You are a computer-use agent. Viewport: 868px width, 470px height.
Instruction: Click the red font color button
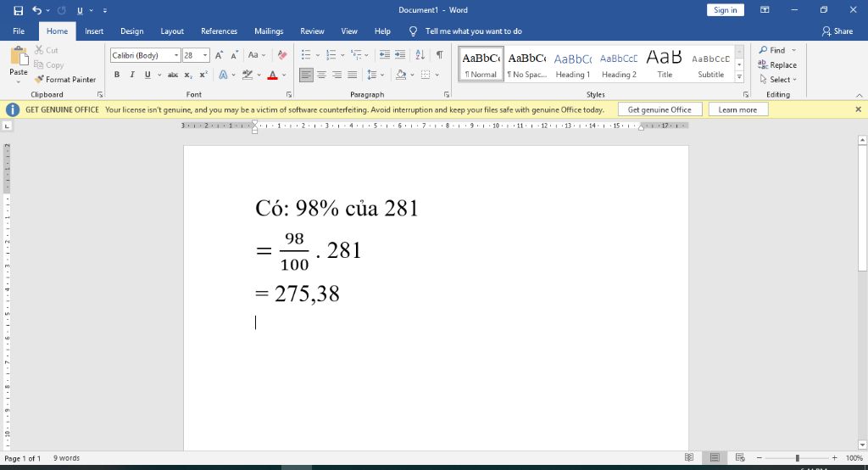point(272,75)
